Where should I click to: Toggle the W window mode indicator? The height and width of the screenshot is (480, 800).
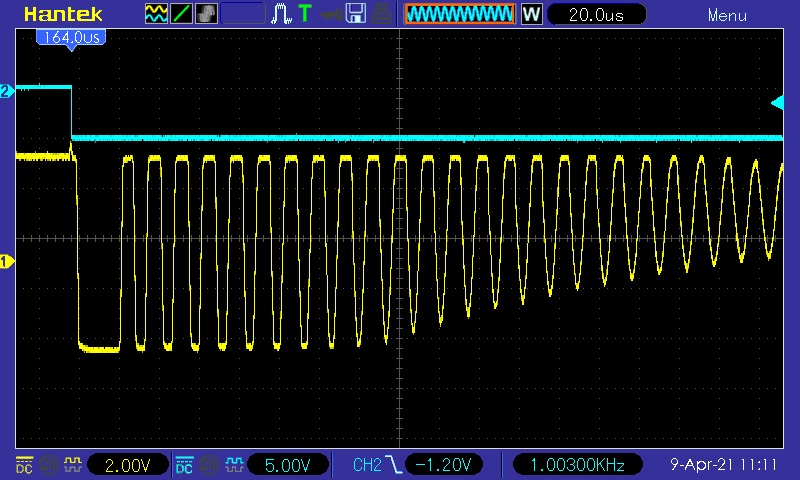pos(531,15)
